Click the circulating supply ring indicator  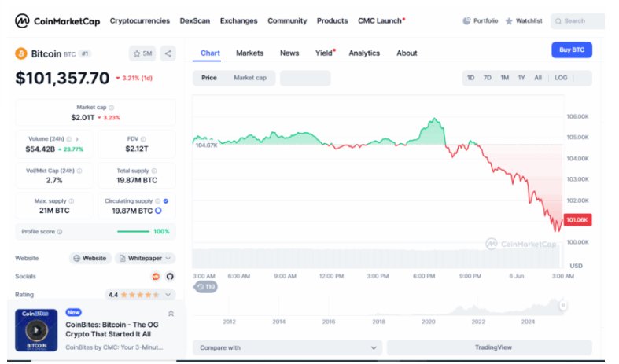click(158, 211)
